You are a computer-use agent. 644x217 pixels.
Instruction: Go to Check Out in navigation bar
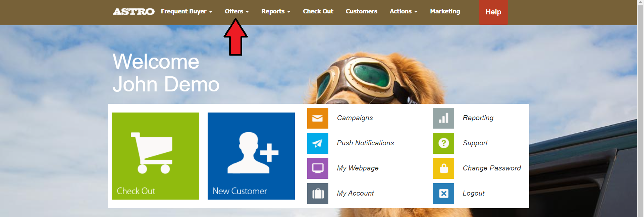coord(318,11)
